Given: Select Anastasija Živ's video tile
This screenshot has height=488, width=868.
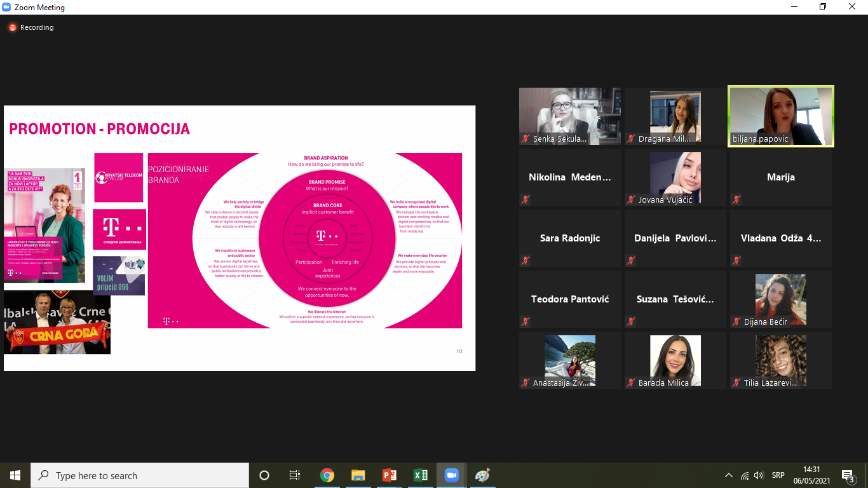Looking at the screenshot, I should tap(570, 360).
